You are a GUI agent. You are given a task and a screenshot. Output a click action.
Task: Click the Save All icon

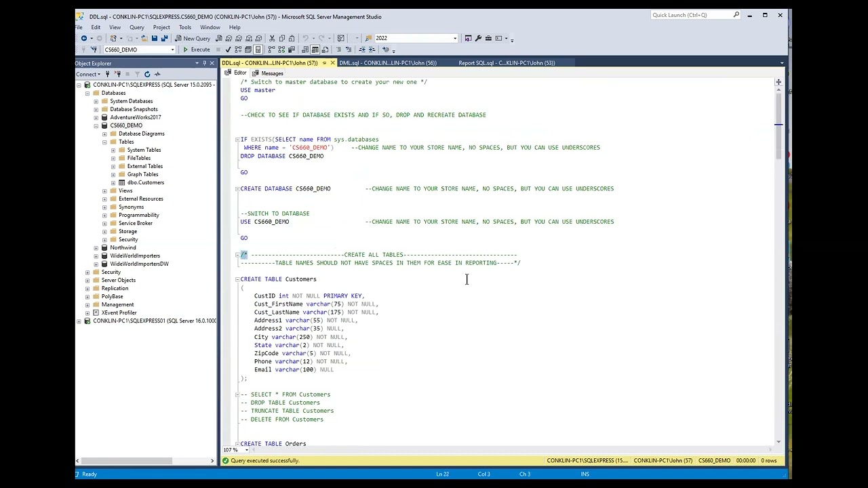(x=165, y=39)
